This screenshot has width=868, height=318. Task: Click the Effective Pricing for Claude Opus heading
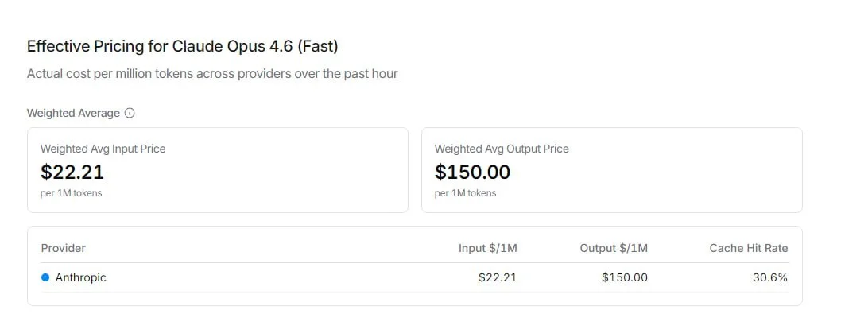coord(182,46)
